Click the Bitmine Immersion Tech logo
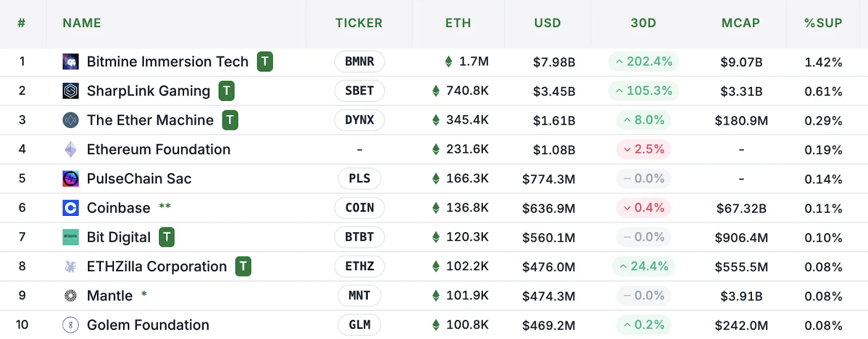868x339 pixels. click(70, 61)
